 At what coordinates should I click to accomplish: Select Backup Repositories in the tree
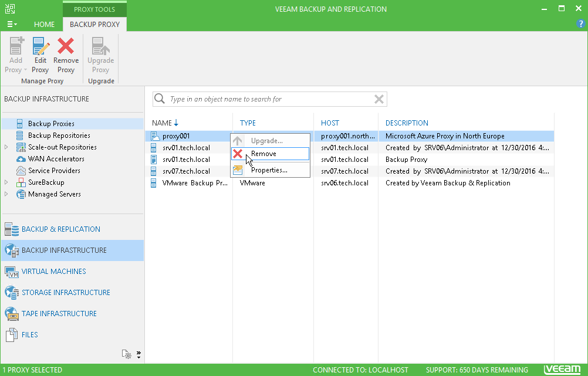pos(59,136)
